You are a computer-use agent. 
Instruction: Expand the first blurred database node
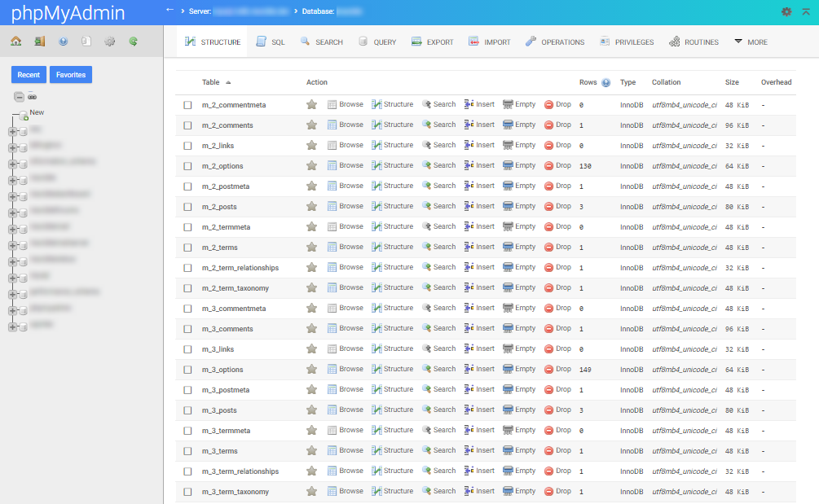(12, 130)
